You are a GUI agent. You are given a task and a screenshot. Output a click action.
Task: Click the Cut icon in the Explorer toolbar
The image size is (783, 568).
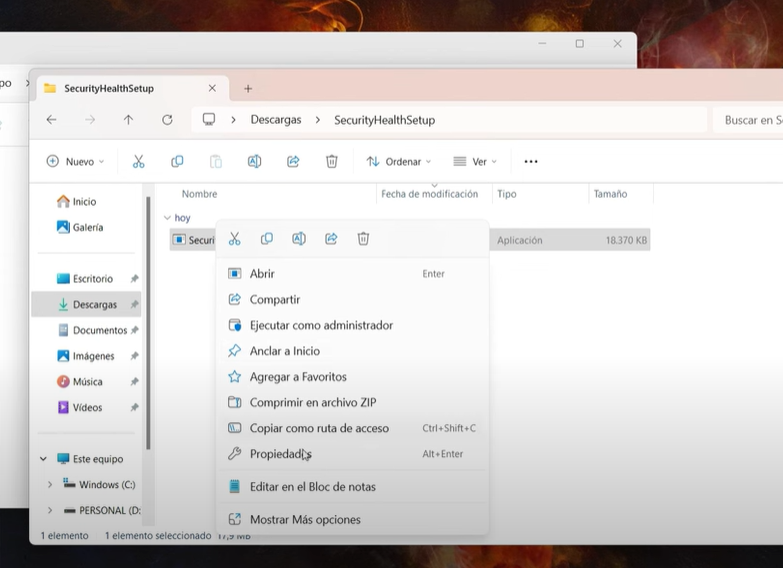[x=138, y=161]
